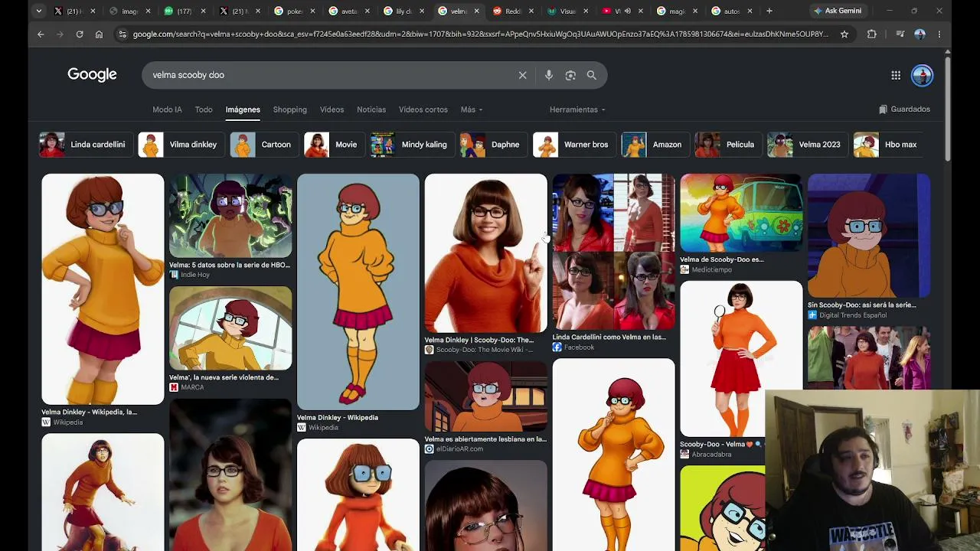The width and height of the screenshot is (980, 551).
Task: View site information in the address bar
Action: click(x=122, y=34)
